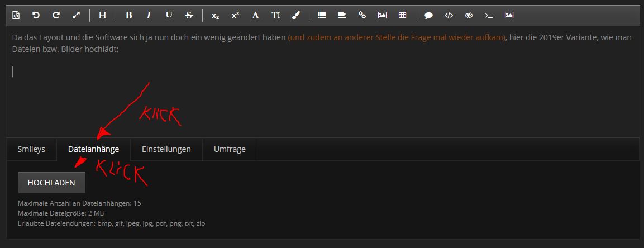Viewport: 644px width, 248px height.
Task: Toggle the HTML source code view
Action: (x=16, y=16)
